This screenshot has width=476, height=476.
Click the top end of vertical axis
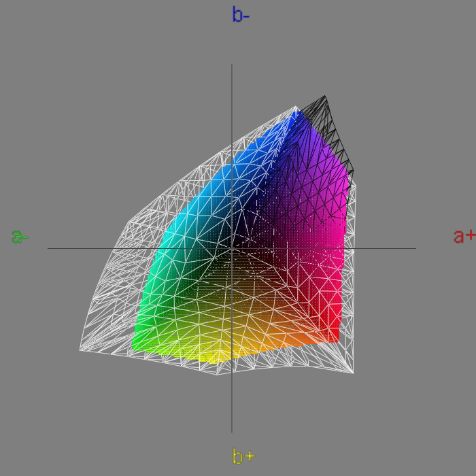click(232, 65)
